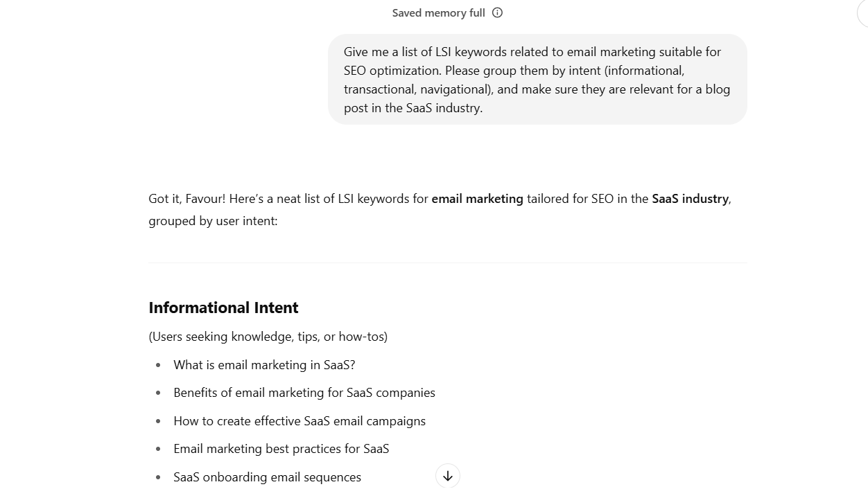Click below the arrow to reveal newer messages
The height and width of the screenshot is (489, 868).
pos(447,476)
